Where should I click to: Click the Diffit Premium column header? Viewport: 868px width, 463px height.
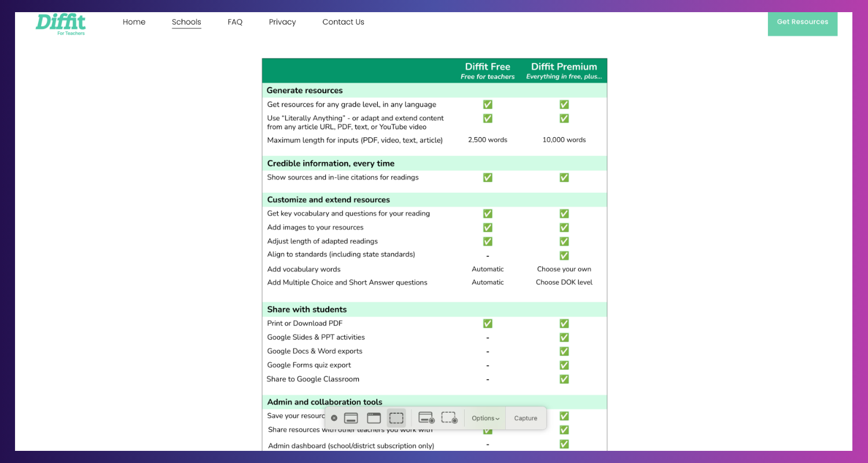click(564, 71)
